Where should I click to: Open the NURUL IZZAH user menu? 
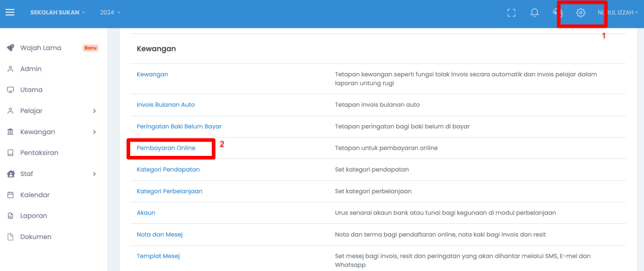coord(618,13)
